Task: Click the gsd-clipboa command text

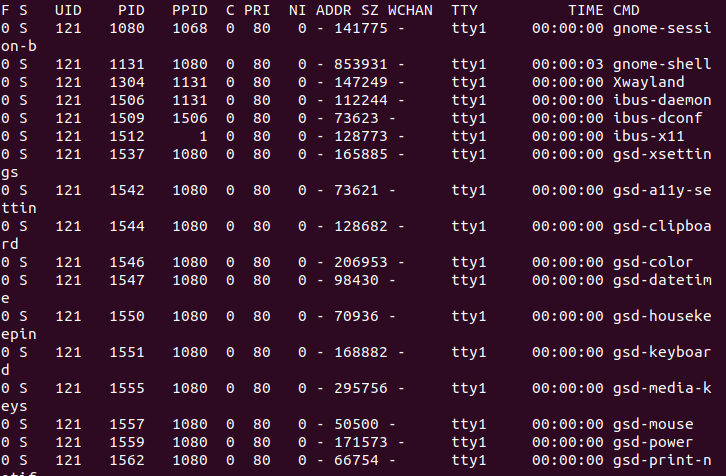Action: [662, 226]
